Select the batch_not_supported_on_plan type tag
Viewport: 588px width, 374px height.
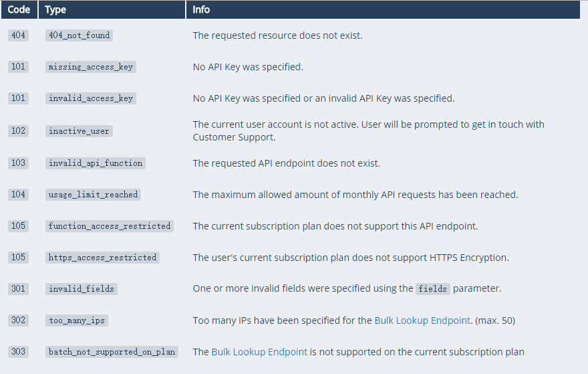(x=112, y=352)
